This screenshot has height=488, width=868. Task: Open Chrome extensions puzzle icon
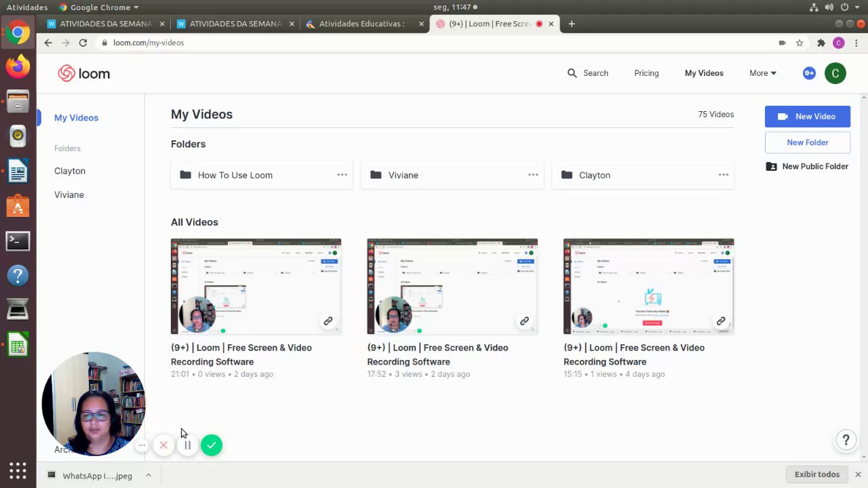821,43
